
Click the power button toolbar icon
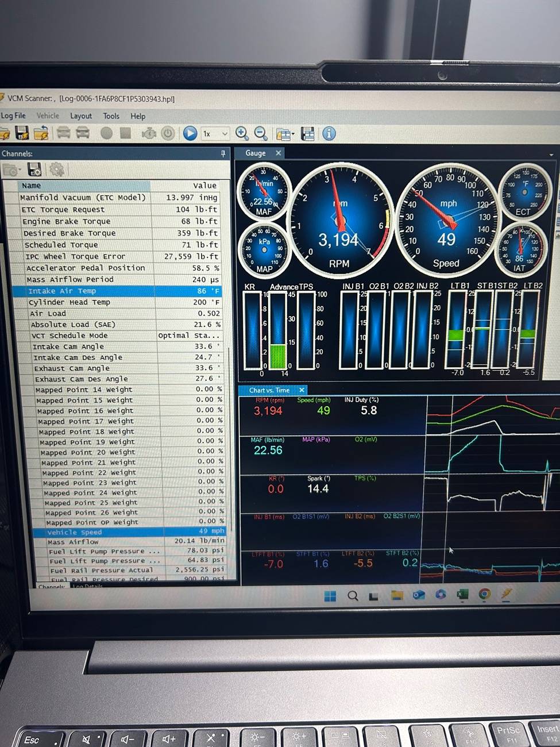[x=168, y=133]
